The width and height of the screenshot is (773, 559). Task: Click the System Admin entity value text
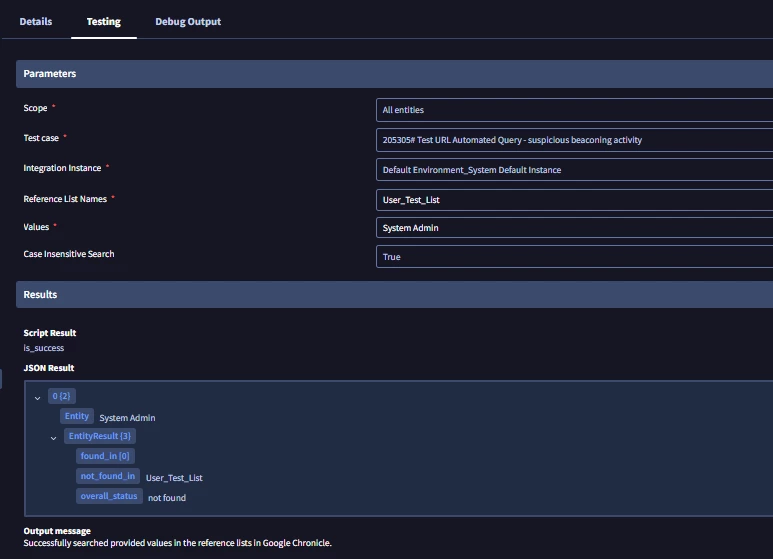127,418
